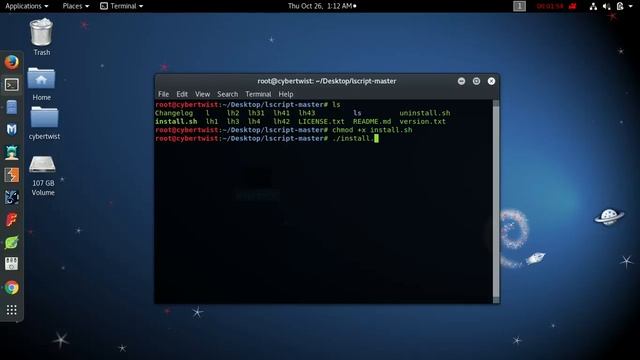640x360 pixels.
Task: Click lh42 in the ls output
Action: (x=282, y=122)
